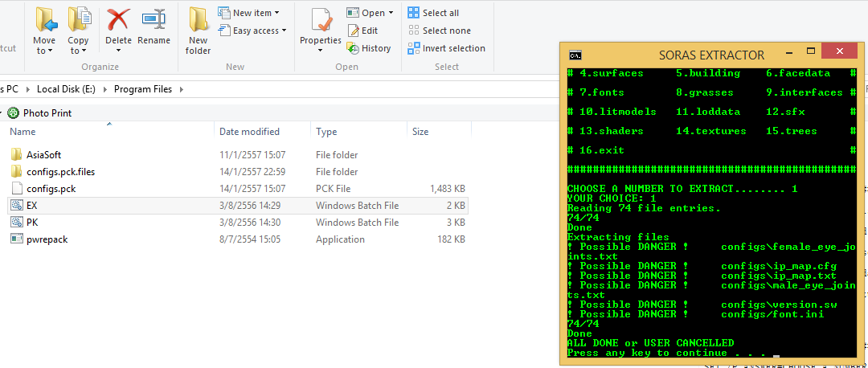Image resolution: width=868 pixels, height=368 pixels.
Task: Click SORAS EXTRACTOR window system icon
Action: click(x=575, y=55)
